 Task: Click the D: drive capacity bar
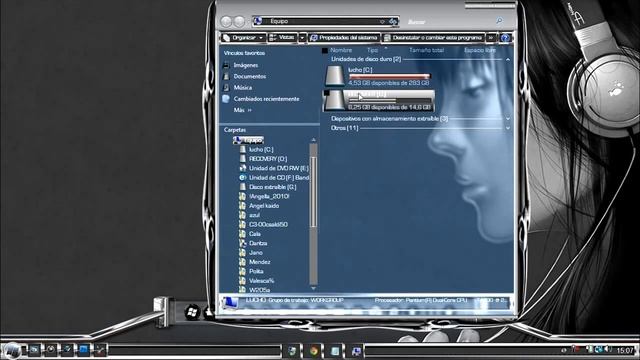tap(389, 100)
